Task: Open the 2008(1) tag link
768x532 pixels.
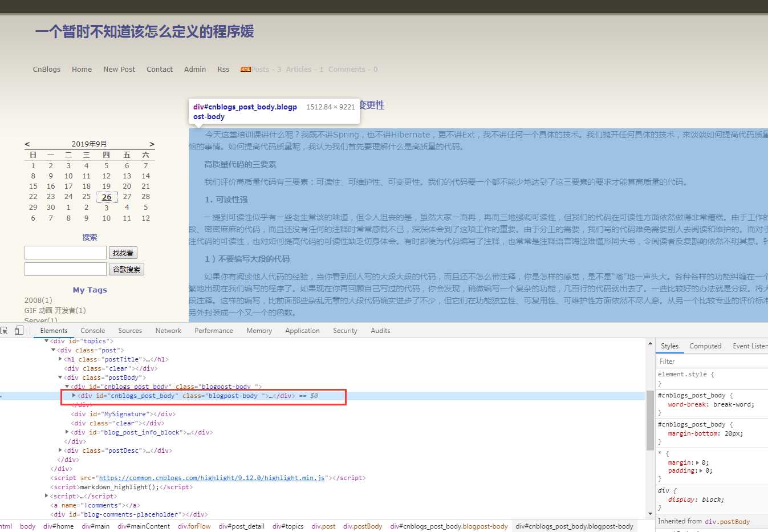Action: [38, 300]
